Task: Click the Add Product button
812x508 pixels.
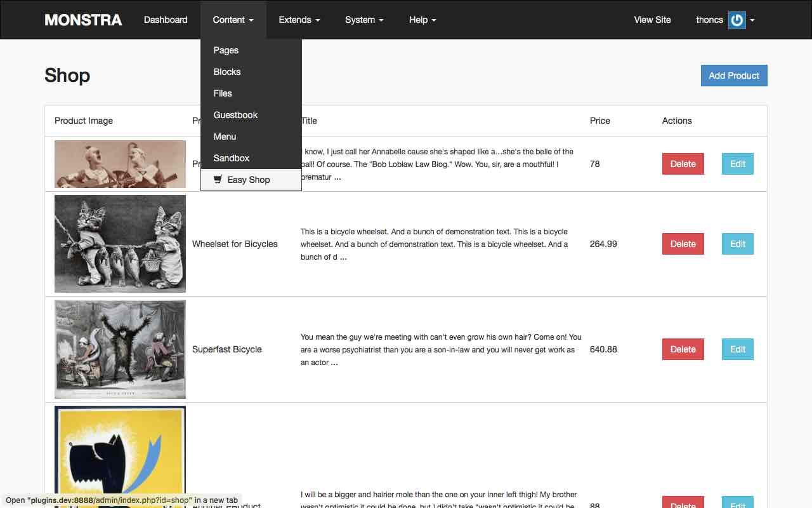Action: coord(734,76)
